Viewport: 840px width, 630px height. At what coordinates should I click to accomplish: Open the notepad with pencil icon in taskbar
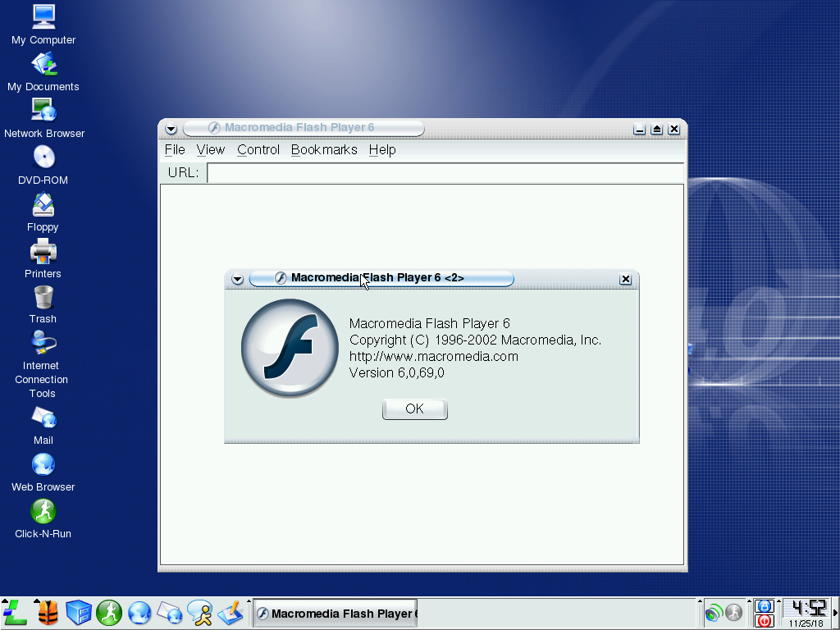(x=231, y=613)
